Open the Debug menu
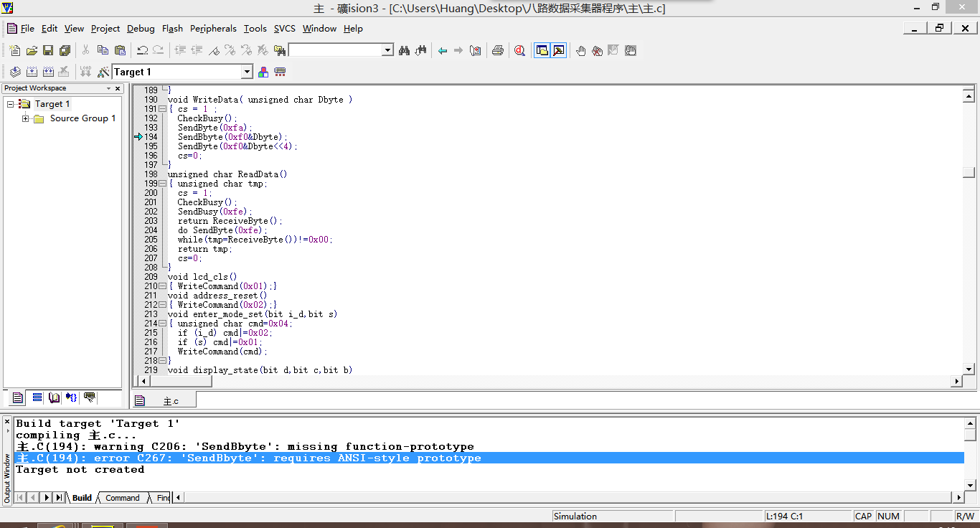Image resolution: width=980 pixels, height=528 pixels. 141,29
